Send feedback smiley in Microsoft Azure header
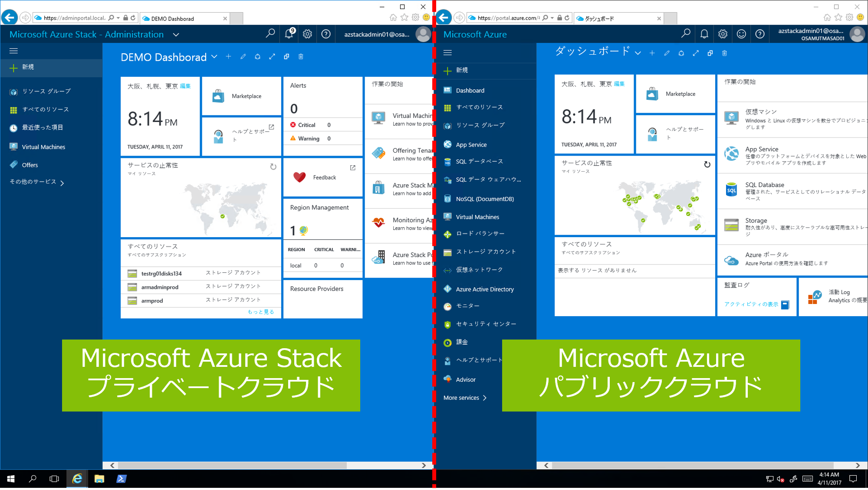Image resolution: width=868 pixels, height=490 pixels. pyautogui.click(x=741, y=34)
